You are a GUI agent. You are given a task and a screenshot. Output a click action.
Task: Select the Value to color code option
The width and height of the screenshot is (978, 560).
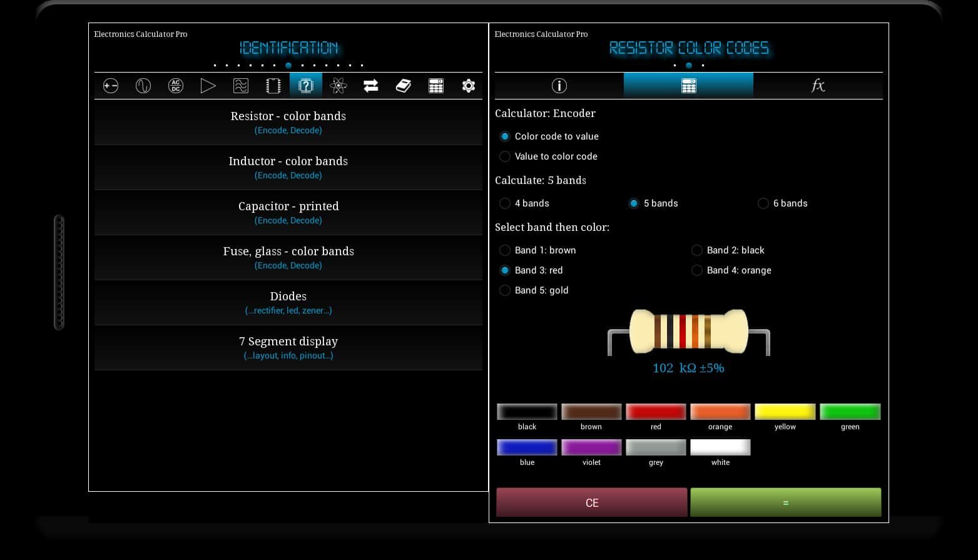[505, 156]
